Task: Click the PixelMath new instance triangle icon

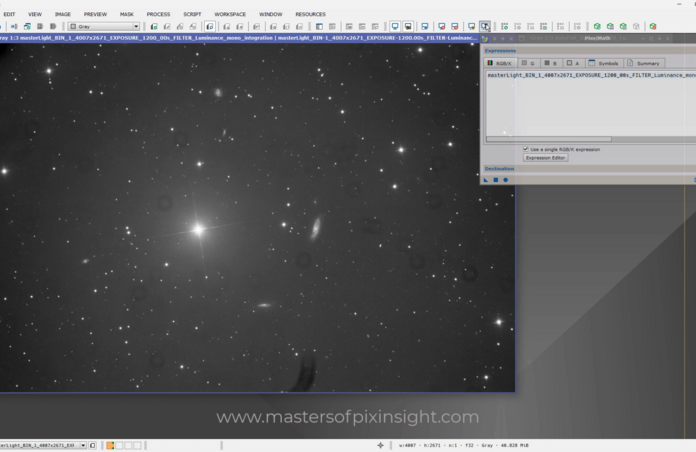Action: pyautogui.click(x=486, y=180)
